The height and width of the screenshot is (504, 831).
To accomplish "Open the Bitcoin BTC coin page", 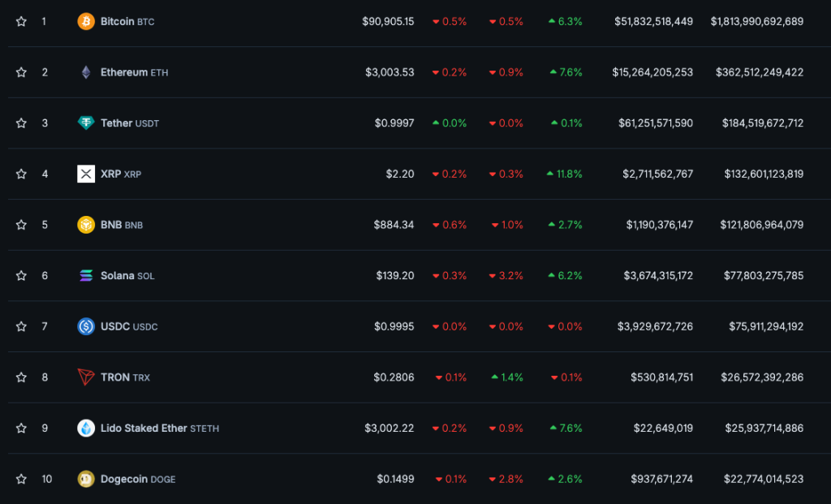I will tap(127, 22).
